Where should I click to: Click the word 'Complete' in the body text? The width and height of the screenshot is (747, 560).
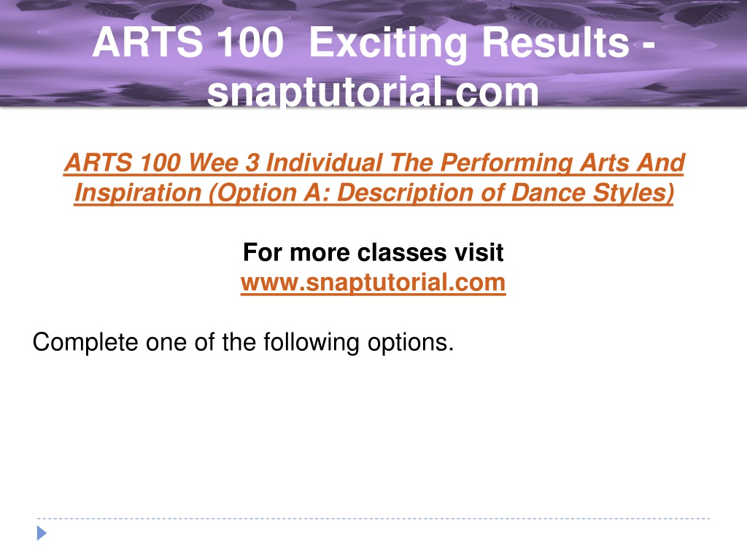85,343
